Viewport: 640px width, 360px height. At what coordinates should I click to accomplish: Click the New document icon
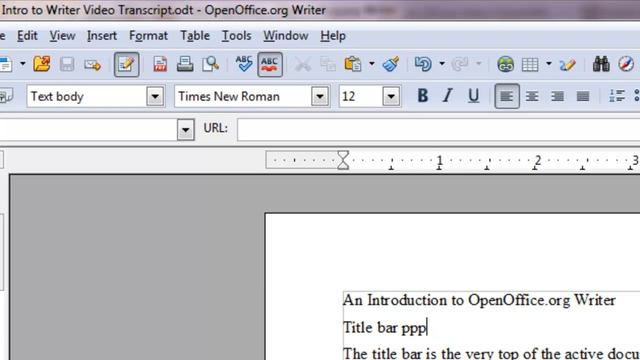pyautogui.click(x=6, y=64)
